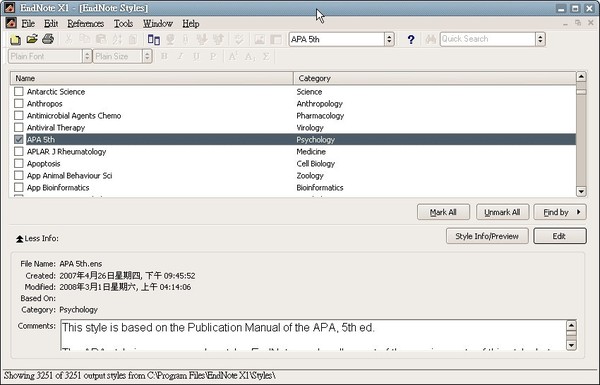Open the APA 5th output style dropdown

(389, 39)
